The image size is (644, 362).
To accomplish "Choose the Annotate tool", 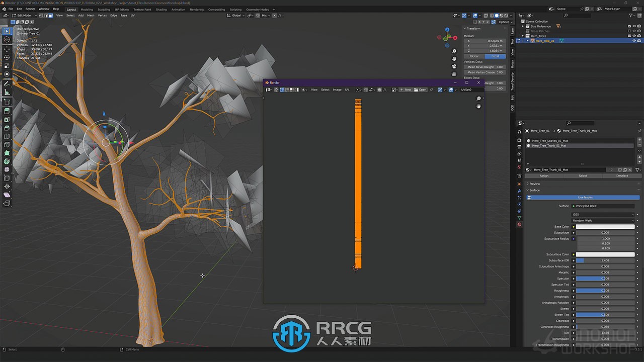I will click(x=7, y=84).
